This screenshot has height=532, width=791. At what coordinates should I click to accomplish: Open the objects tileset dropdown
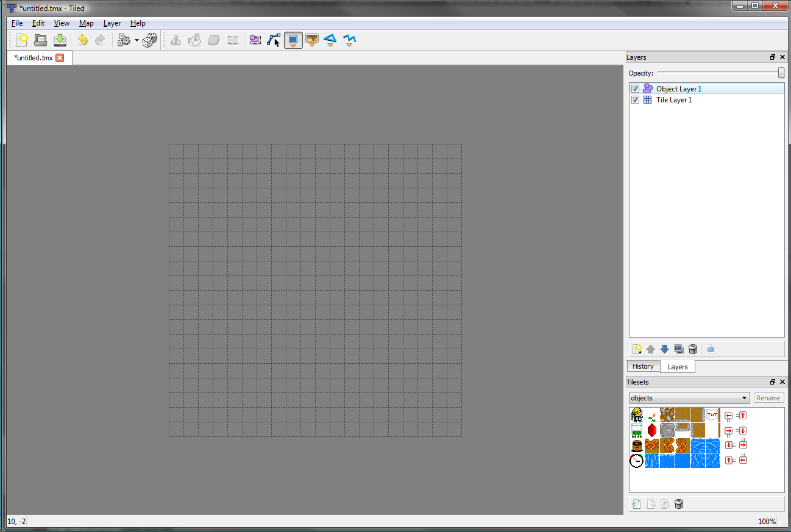click(689, 398)
